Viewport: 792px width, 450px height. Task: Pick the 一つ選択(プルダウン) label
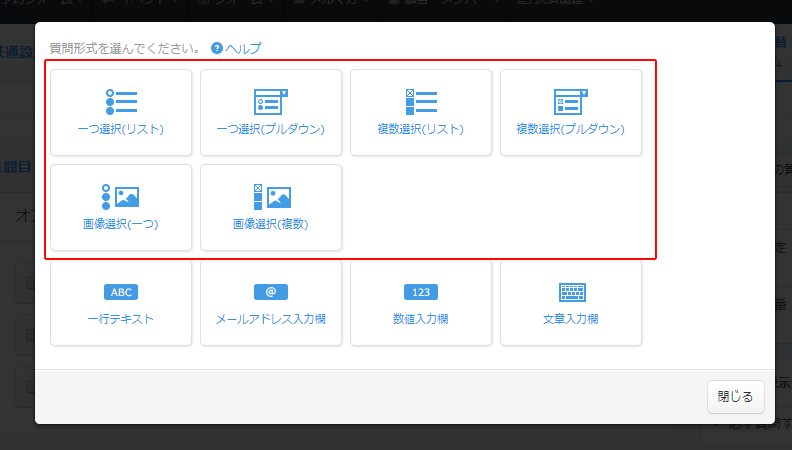[x=270, y=129]
